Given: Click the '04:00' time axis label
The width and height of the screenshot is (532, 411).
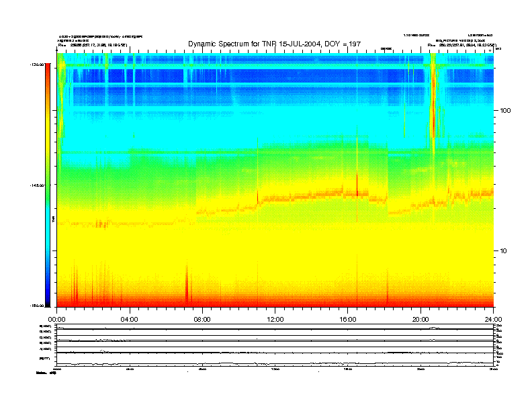Looking at the screenshot, I should click(x=130, y=320).
